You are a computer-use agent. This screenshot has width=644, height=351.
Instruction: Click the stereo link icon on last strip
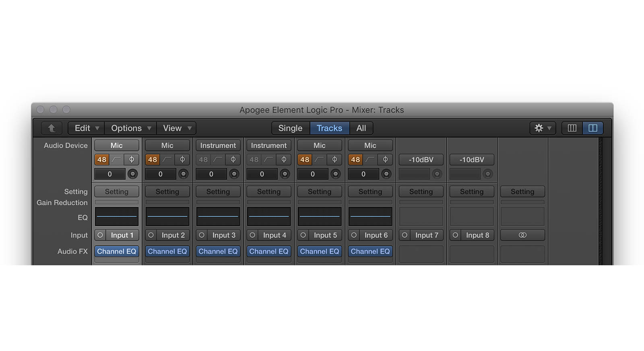[522, 235]
